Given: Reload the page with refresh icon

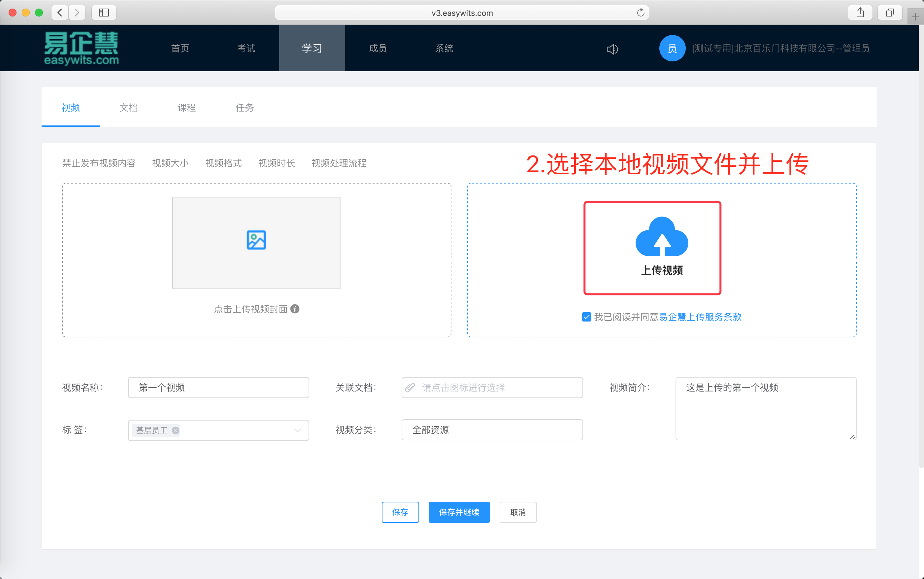Looking at the screenshot, I should tap(641, 13).
